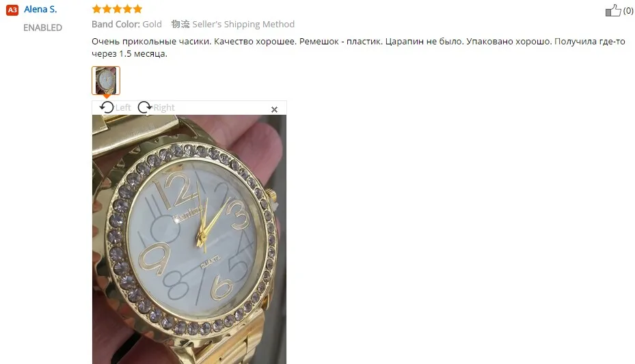635x364 pixels.
Task: Click the "Left" rotate label
Action: [x=123, y=108]
